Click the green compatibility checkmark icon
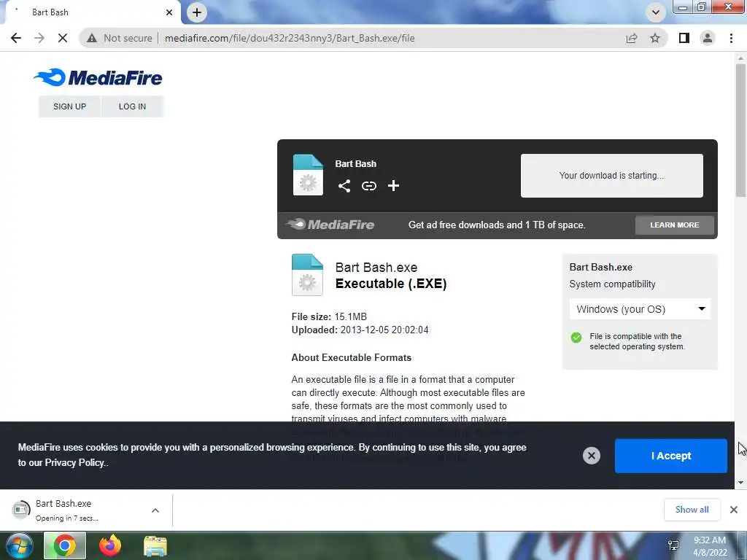 point(576,338)
